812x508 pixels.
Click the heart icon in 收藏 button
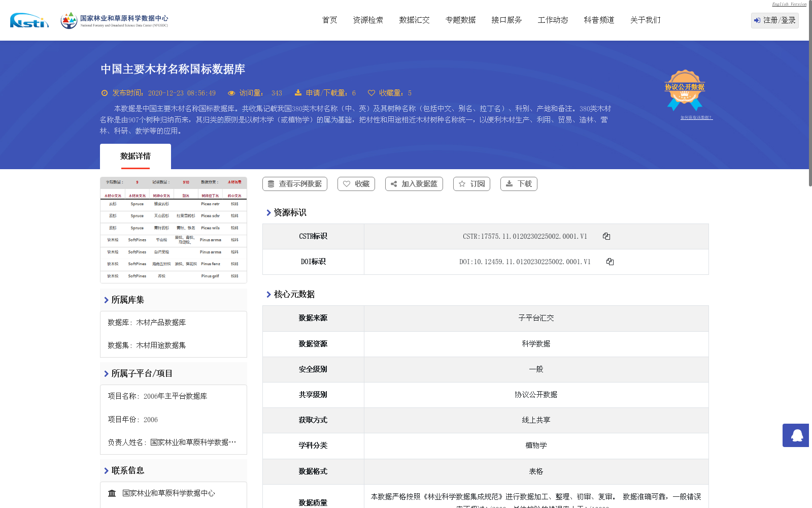347,184
